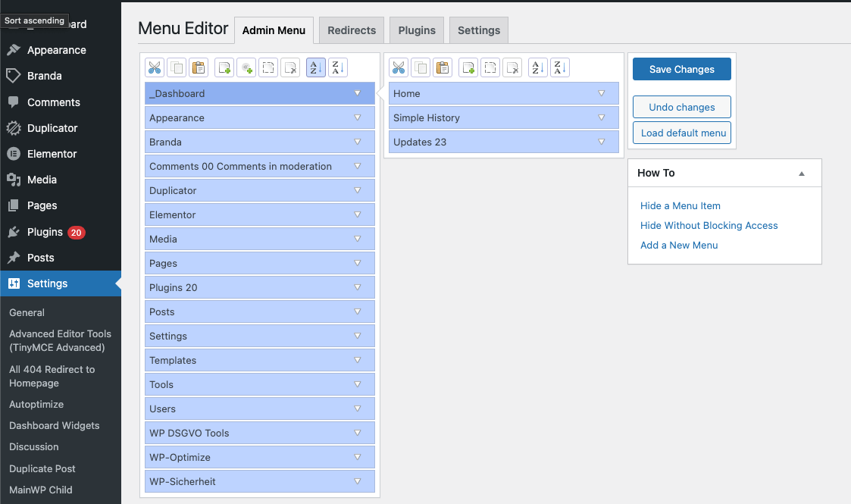The height and width of the screenshot is (504, 851).
Task: Add a new submenu item via right toolbar
Action: tap(468, 67)
